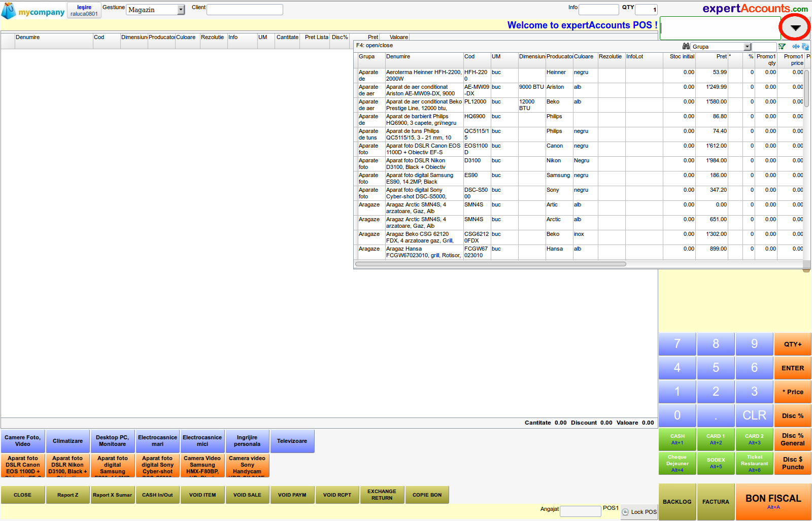Click the Iesire logout button
Viewport: 812px width, 521px height.
click(84, 11)
